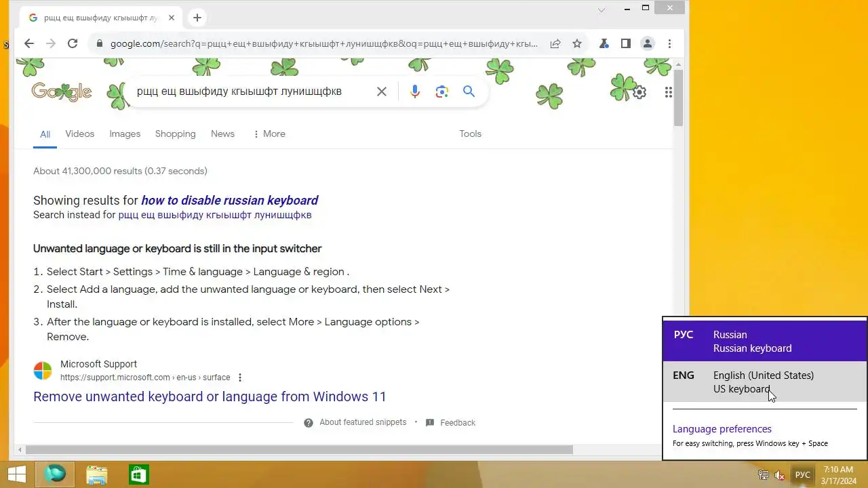Go back to the previous page
868x488 pixels.
(x=28, y=43)
